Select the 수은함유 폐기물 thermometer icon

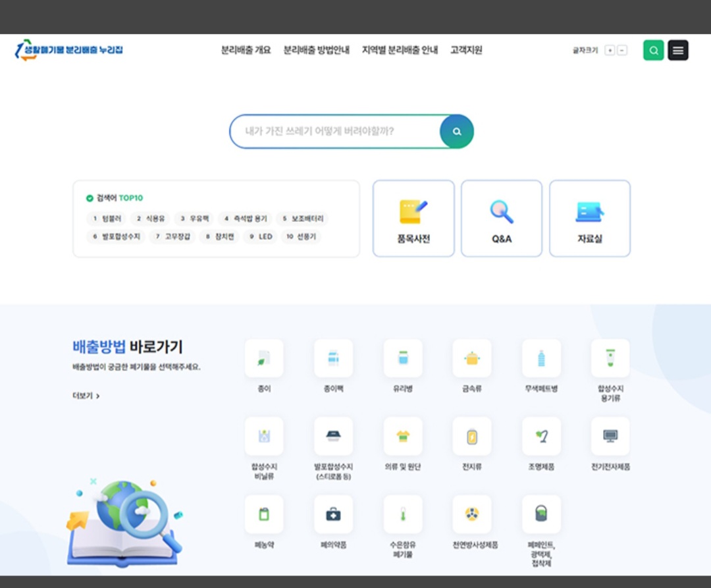pyautogui.click(x=403, y=514)
